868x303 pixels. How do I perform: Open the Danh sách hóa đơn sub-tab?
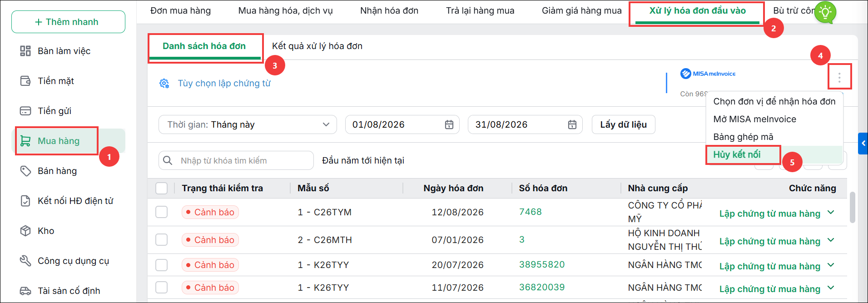point(204,46)
